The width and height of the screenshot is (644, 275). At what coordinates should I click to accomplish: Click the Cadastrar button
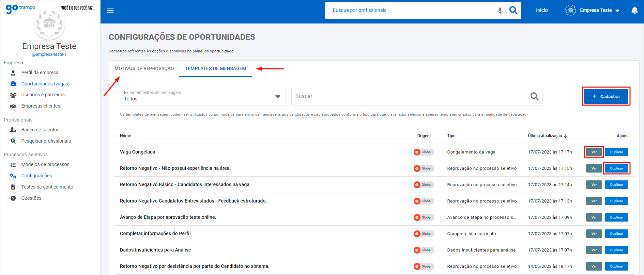click(x=606, y=97)
